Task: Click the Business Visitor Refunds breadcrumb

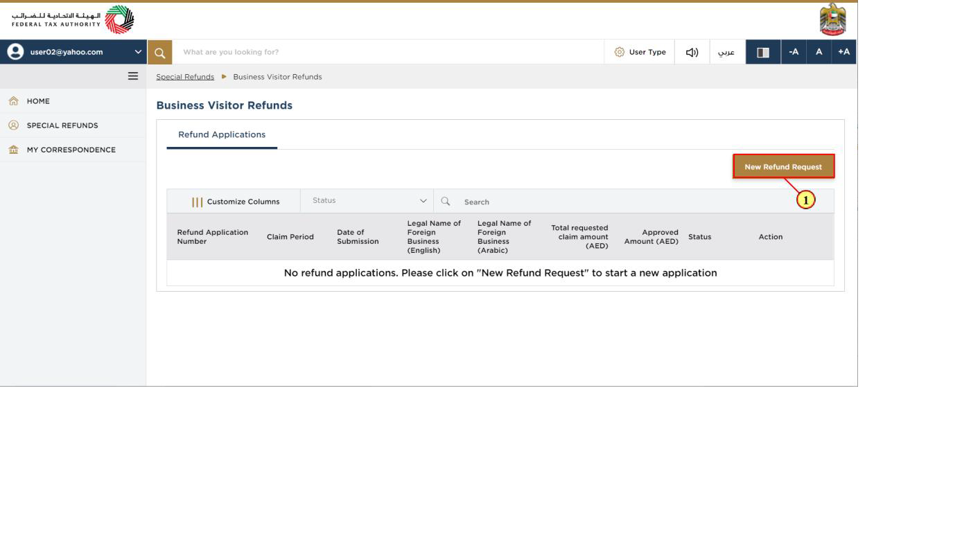Action: [x=277, y=77]
